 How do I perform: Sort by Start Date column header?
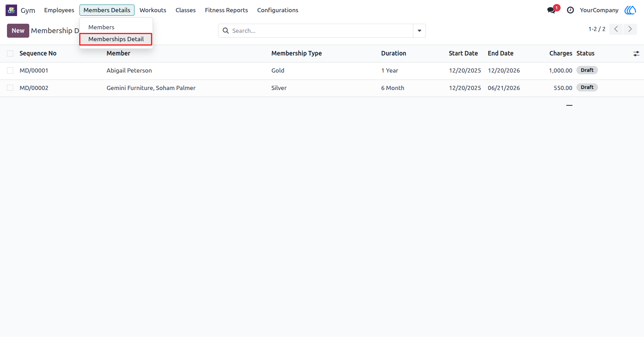[463, 53]
